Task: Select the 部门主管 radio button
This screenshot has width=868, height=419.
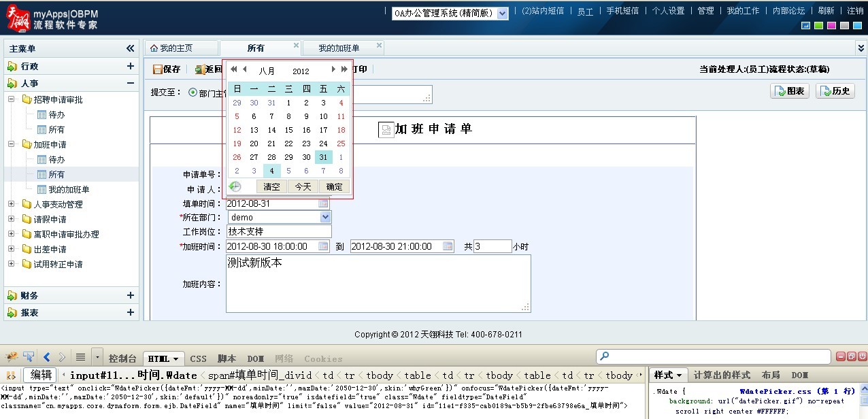Action: (x=193, y=93)
